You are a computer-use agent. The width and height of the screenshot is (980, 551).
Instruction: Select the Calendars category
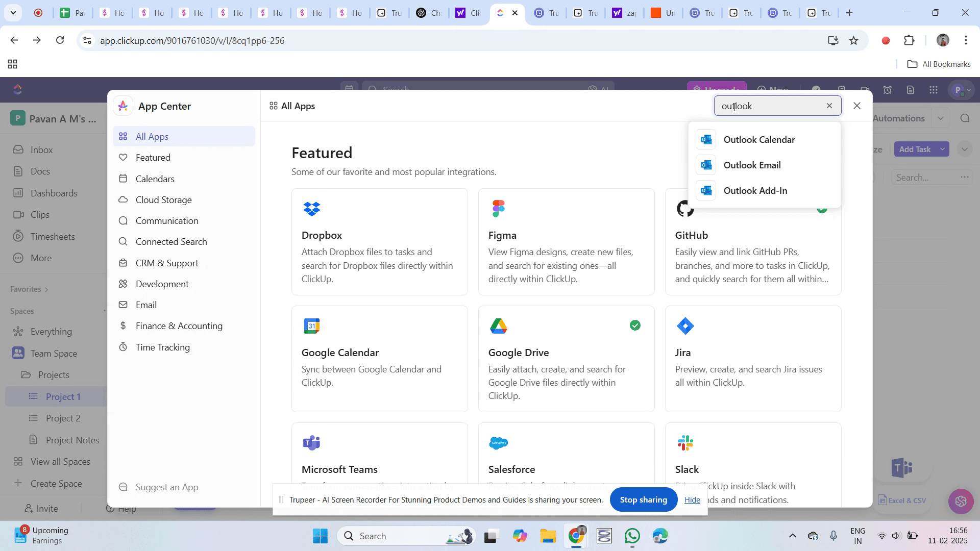point(155,179)
